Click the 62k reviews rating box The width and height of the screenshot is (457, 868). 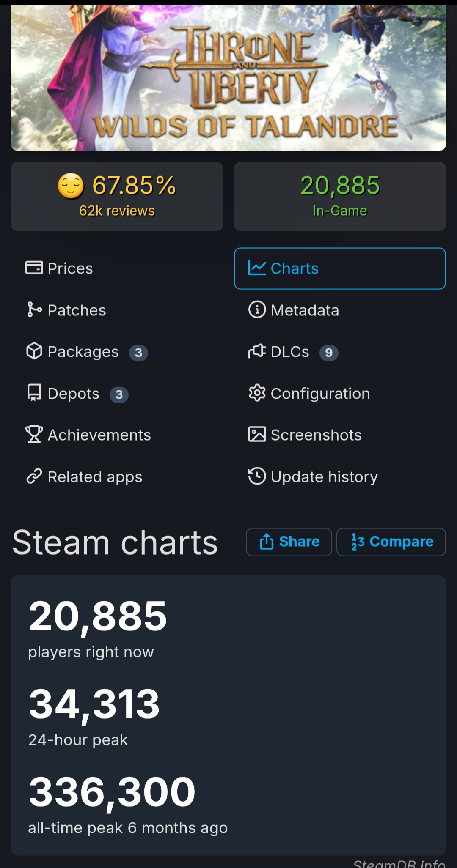click(117, 197)
